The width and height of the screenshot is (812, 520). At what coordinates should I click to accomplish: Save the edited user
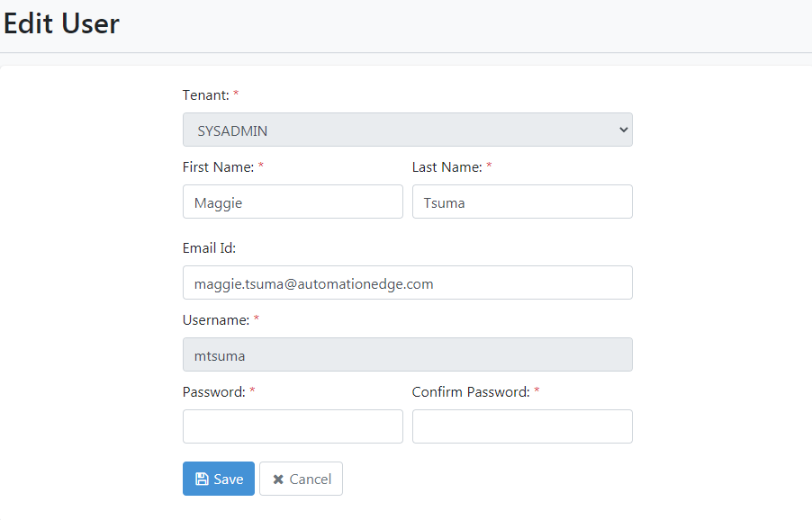[219, 479]
